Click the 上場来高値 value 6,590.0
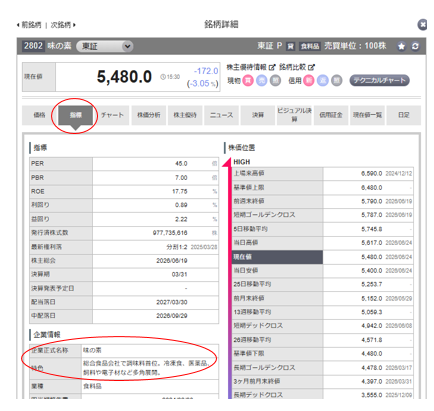This screenshot has width=434, height=411. [372, 174]
